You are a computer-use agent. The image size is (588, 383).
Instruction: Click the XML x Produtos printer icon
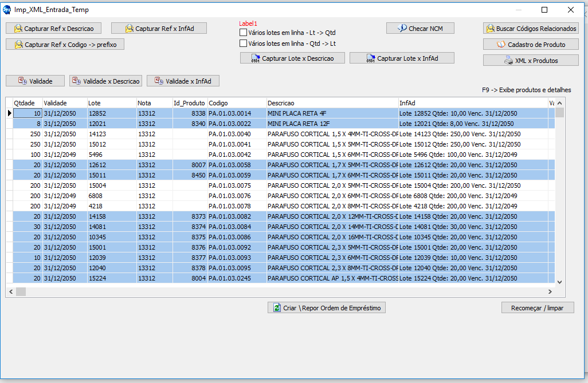[508, 61]
